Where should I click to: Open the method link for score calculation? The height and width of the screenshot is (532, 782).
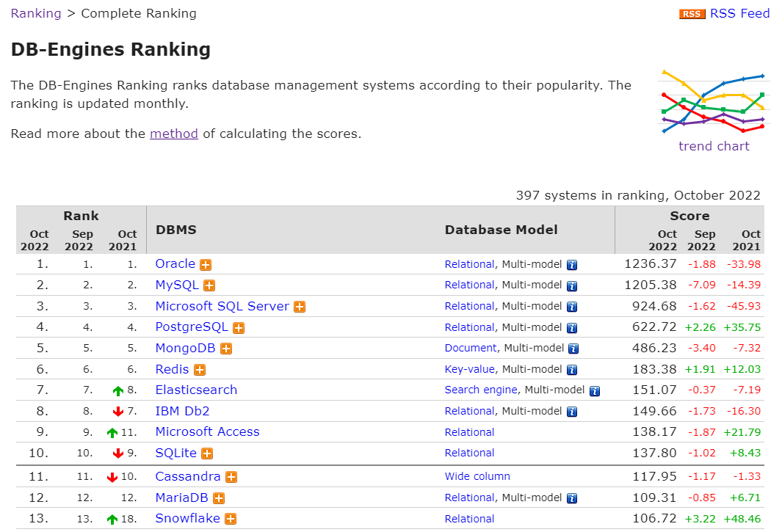(x=174, y=134)
